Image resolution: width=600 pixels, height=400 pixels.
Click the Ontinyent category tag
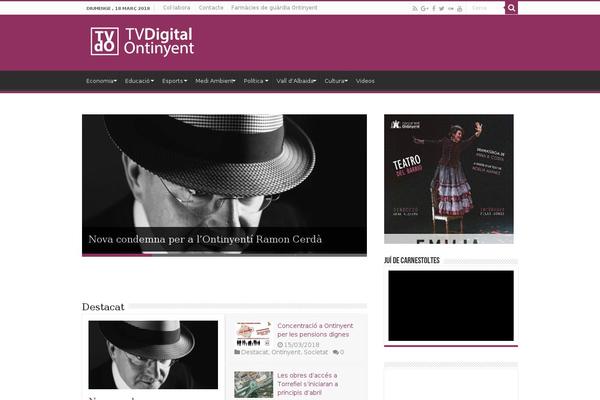286,352
